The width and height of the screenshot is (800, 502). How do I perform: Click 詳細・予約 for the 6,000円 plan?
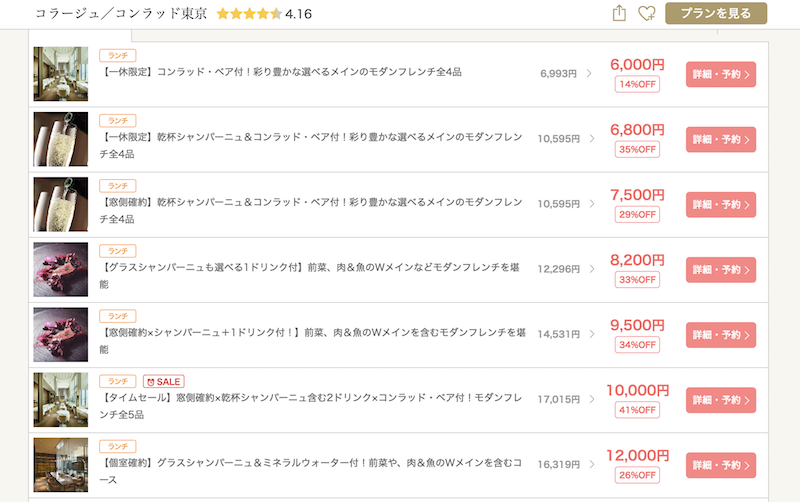[720, 74]
